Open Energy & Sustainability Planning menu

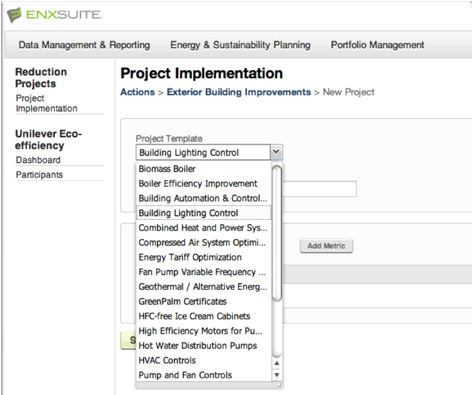(240, 45)
